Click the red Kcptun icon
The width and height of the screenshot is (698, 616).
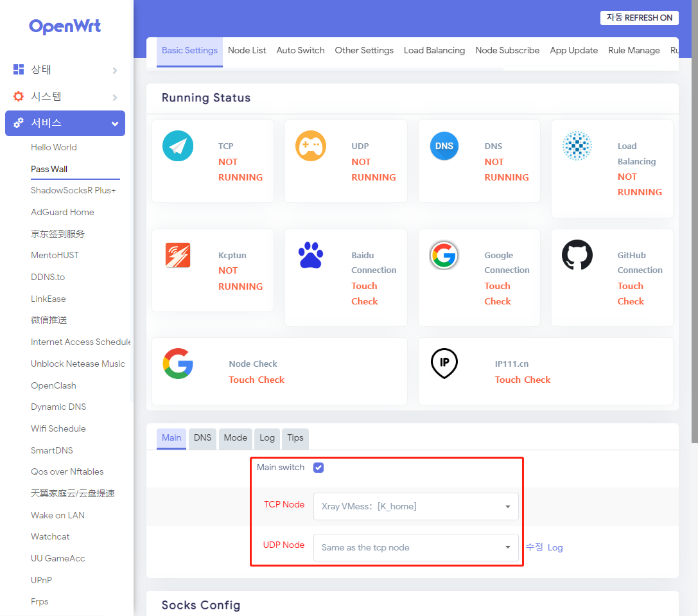click(x=178, y=255)
